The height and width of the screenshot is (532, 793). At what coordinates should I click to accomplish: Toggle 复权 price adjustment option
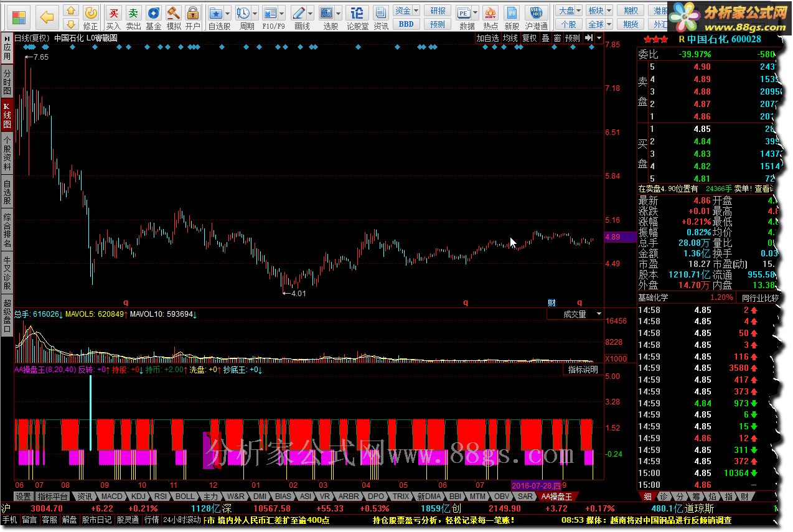[x=529, y=38]
